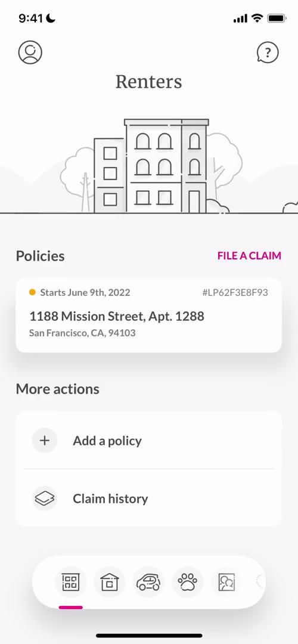Select the Renters building tab icon

(70, 582)
